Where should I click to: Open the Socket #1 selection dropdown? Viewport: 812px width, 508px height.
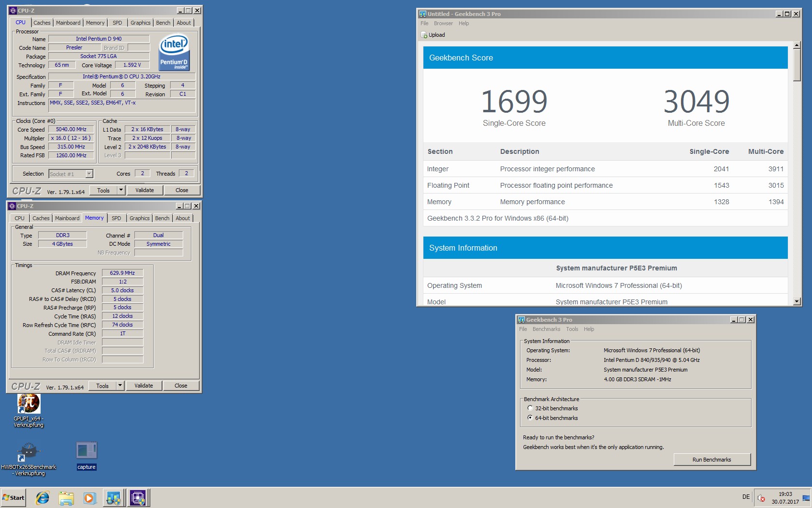[89, 174]
